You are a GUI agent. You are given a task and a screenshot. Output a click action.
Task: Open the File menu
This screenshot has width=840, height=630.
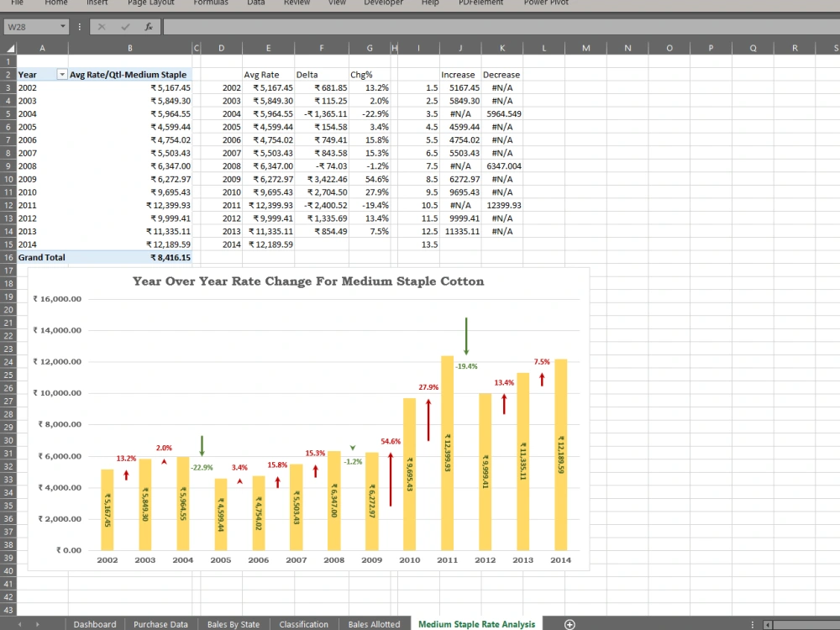pyautogui.click(x=17, y=3)
